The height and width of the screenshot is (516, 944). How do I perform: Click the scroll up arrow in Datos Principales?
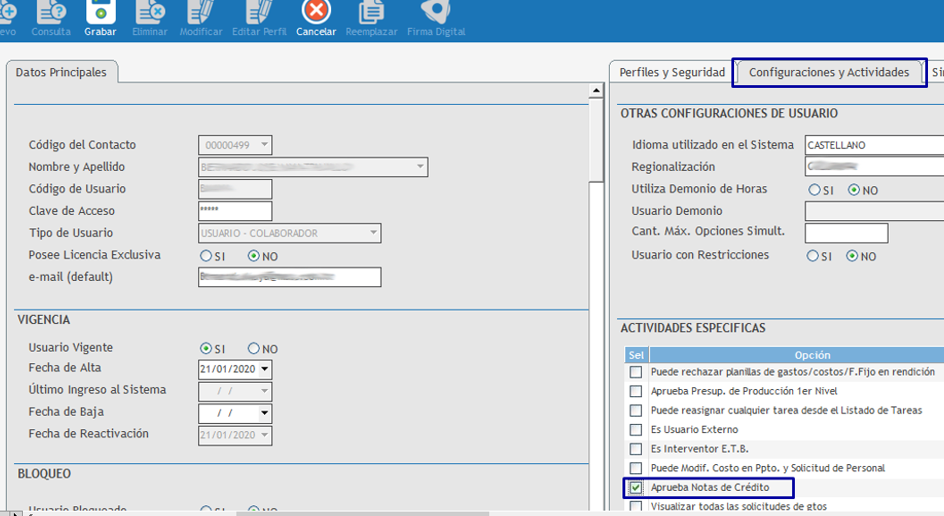pyautogui.click(x=596, y=92)
